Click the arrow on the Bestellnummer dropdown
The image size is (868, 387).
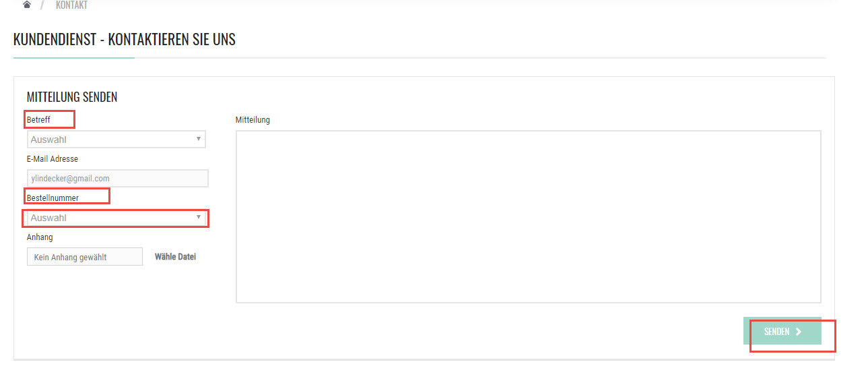(198, 217)
